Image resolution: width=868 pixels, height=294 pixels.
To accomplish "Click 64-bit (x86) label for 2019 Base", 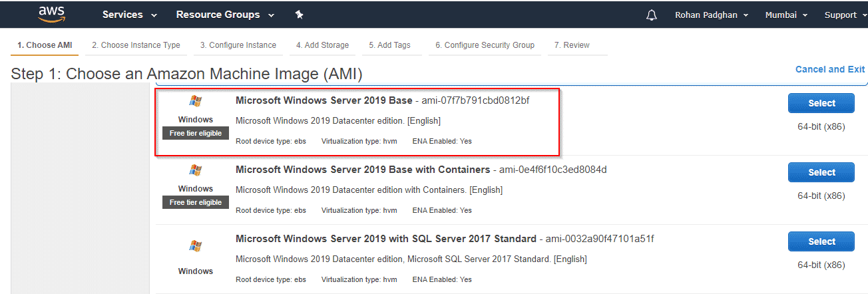I will [x=821, y=126].
